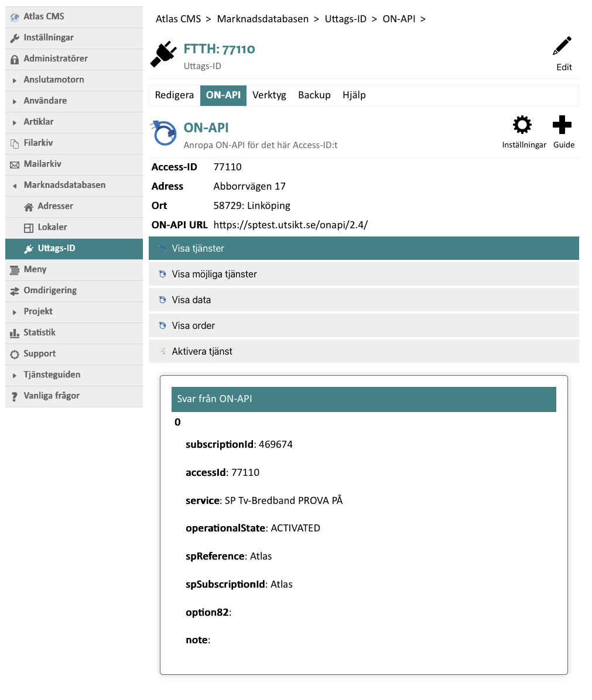Expand the Användare sidebar section
The image size is (592, 700).
pos(15,101)
